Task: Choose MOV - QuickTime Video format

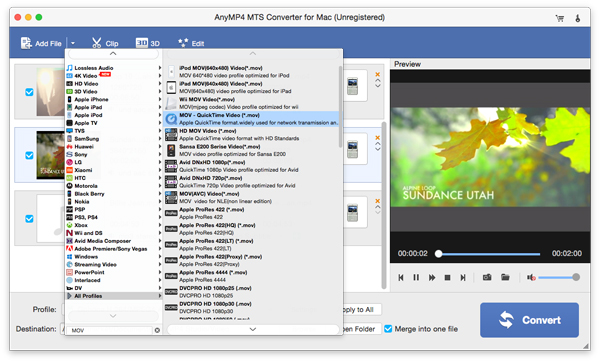Action: click(251, 119)
